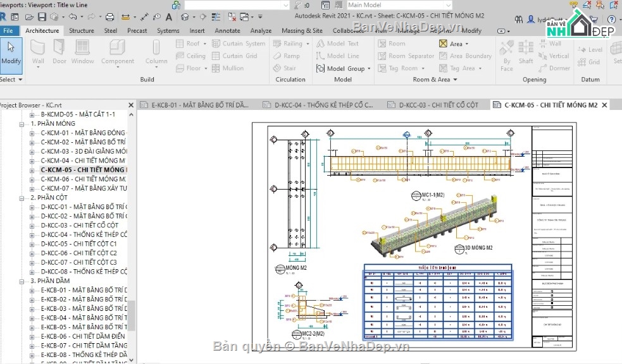The image size is (622, 364).
Task: Select the Modify arrow tool
Action: [11, 56]
